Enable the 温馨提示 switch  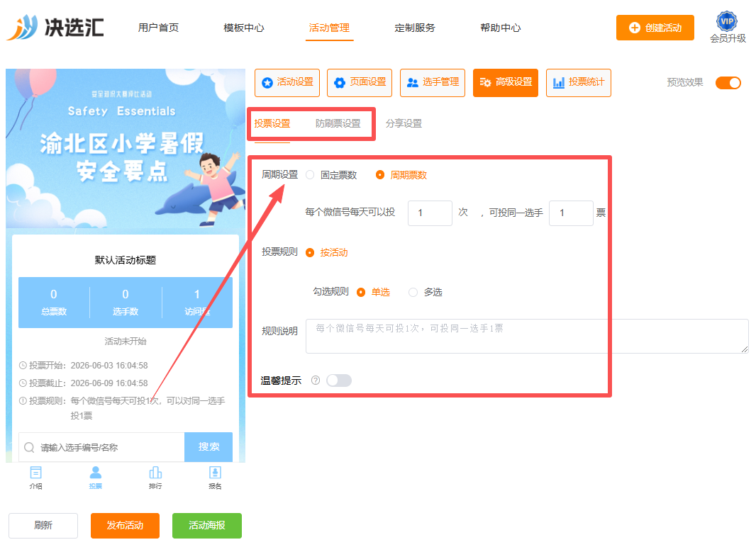tap(338, 381)
